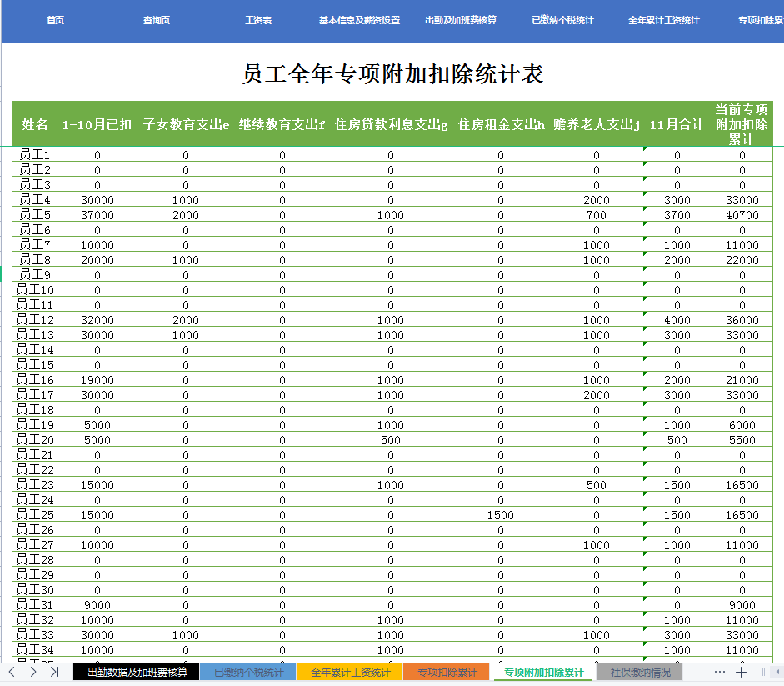This screenshot has height=686, width=784.
Task: Open the 首页 navigation link
Action: 55,20
